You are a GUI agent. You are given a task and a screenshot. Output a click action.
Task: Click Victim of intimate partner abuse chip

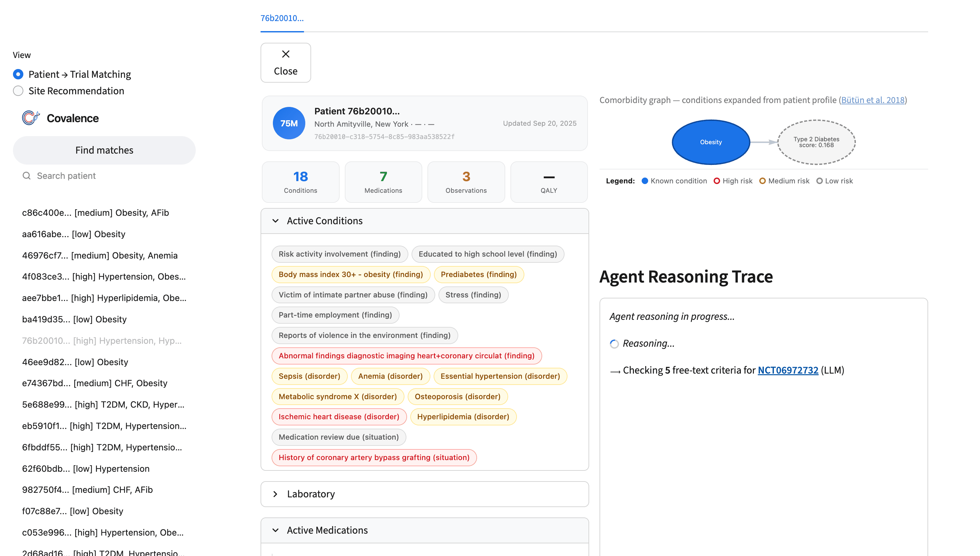tap(353, 295)
